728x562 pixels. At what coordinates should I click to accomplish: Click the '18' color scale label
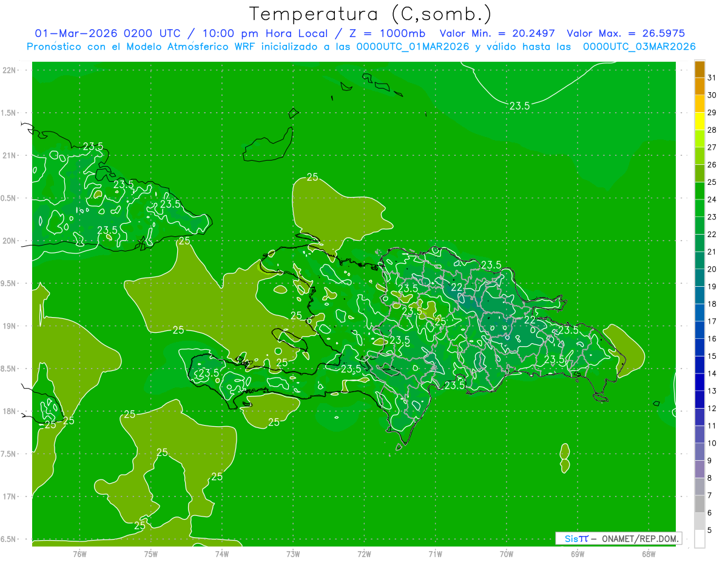pos(712,304)
